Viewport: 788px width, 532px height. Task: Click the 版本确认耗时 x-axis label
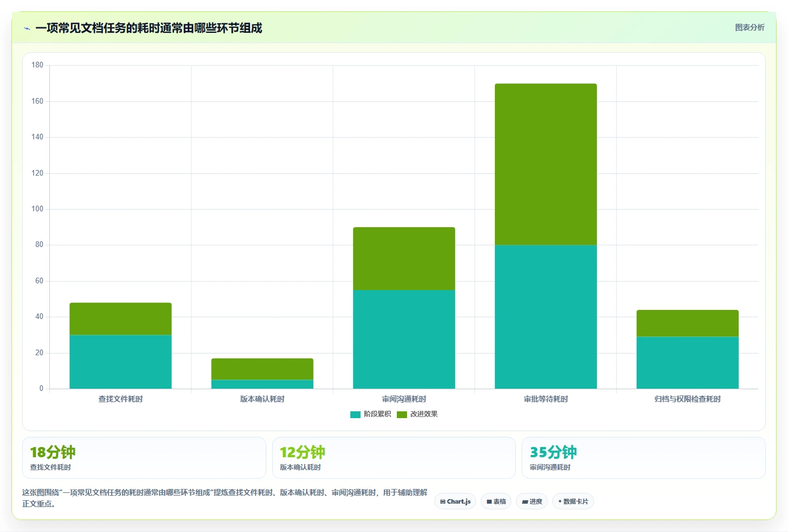click(x=262, y=399)
